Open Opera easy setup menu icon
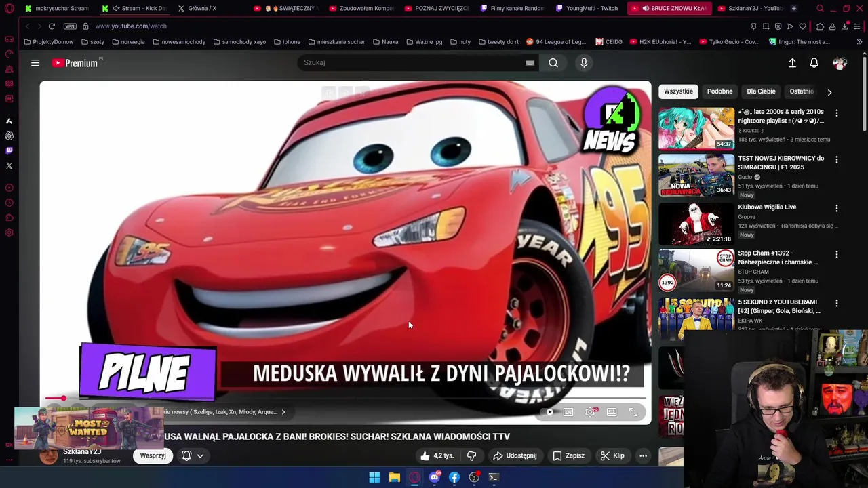Viewport: 868px width, 488px height. [857, 26]
